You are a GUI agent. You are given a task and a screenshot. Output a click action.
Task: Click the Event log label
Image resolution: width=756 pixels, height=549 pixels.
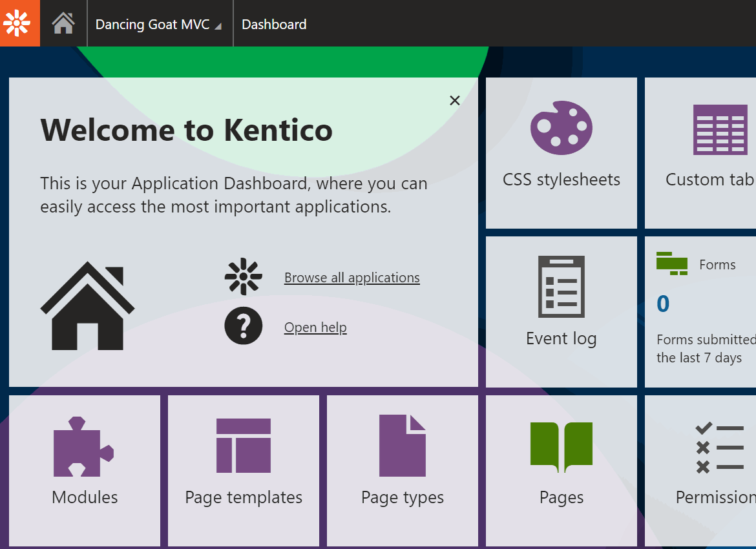tap(562, 339)
